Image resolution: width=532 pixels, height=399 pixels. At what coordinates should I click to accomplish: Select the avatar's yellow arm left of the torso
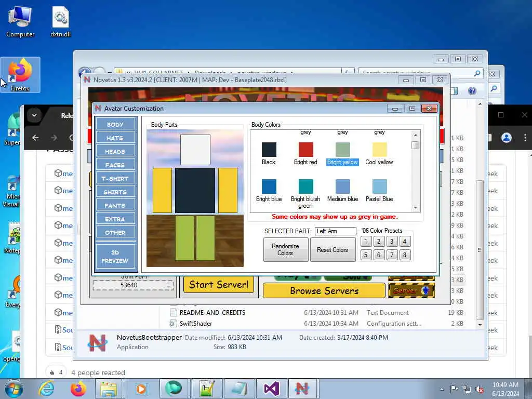coord(162,190)
